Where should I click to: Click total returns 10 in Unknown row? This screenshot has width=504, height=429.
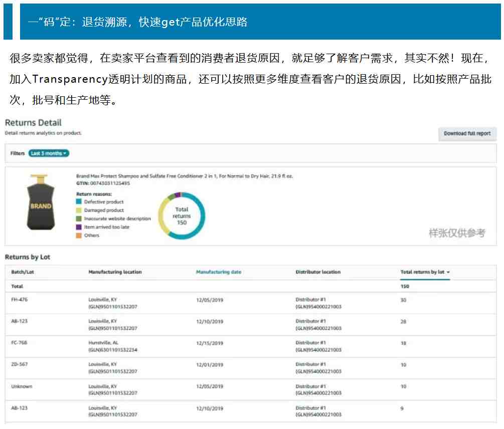(403, 386)
